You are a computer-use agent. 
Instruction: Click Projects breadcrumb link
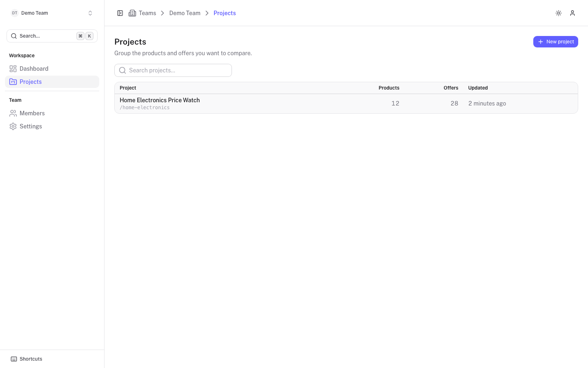[x=225, y=13]
